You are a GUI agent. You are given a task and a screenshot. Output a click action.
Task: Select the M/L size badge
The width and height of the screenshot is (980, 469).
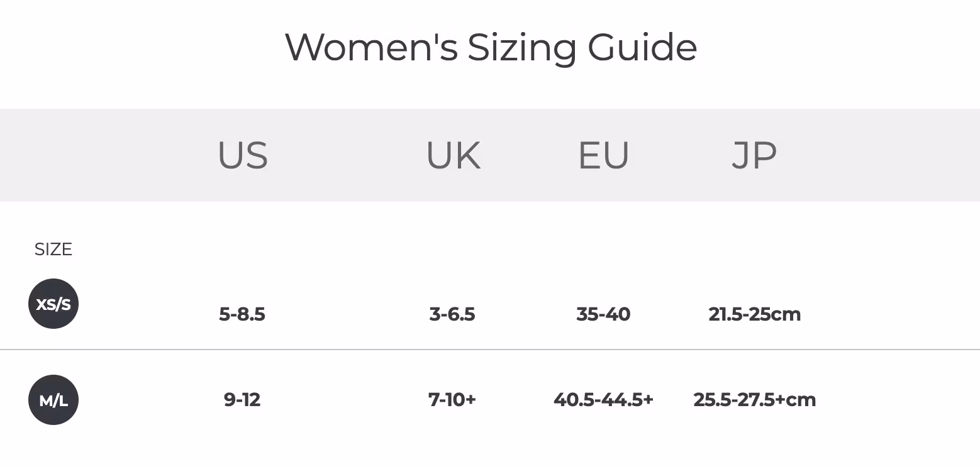pyautogui.click(x=53, y=400)
